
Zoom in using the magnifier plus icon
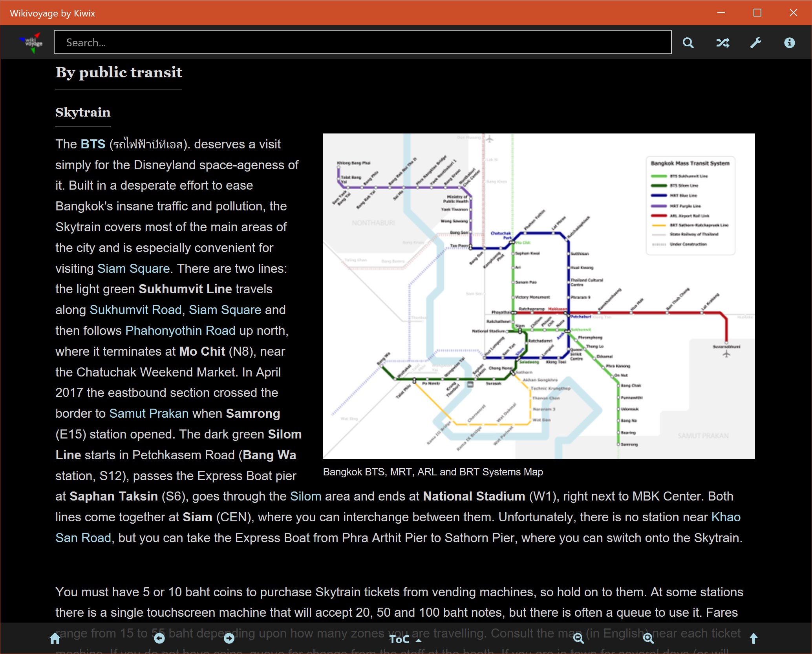[x=648, y=639]
